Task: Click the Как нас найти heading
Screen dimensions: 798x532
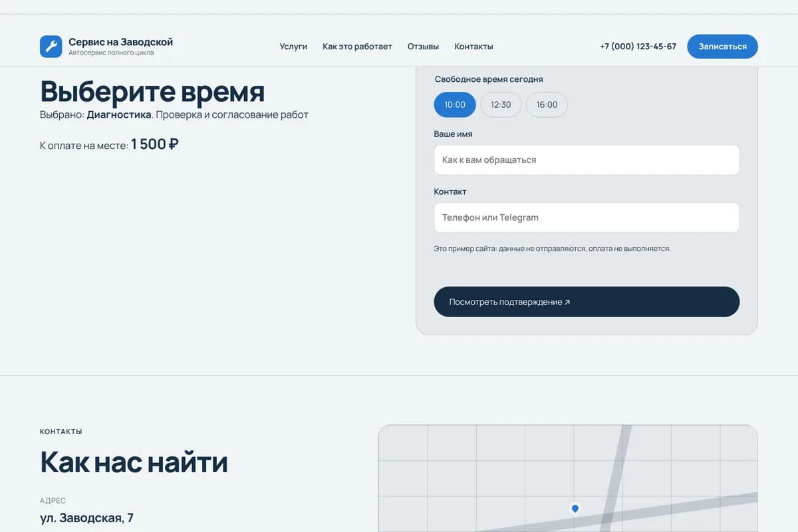Action: [134, 462]
